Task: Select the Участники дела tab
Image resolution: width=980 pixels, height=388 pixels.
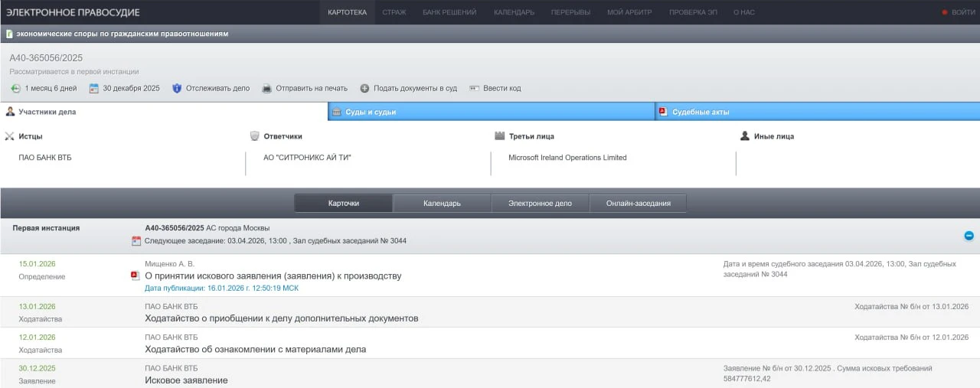Action: [47, 112]
